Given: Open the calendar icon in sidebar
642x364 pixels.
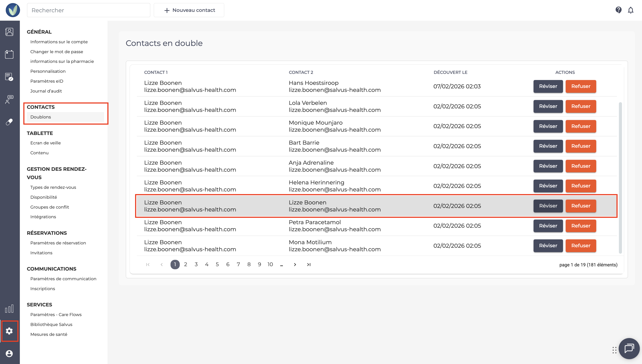Looking at the screenshot, I should point(9,54).
